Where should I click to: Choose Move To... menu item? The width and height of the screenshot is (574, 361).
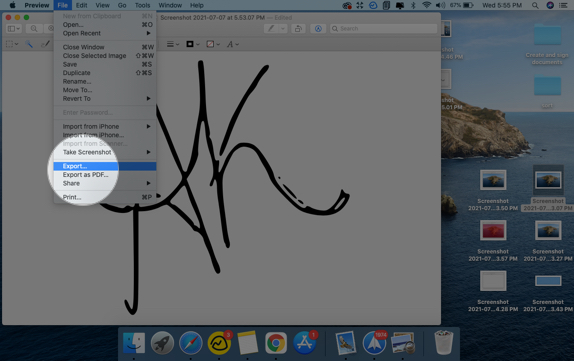105,90
